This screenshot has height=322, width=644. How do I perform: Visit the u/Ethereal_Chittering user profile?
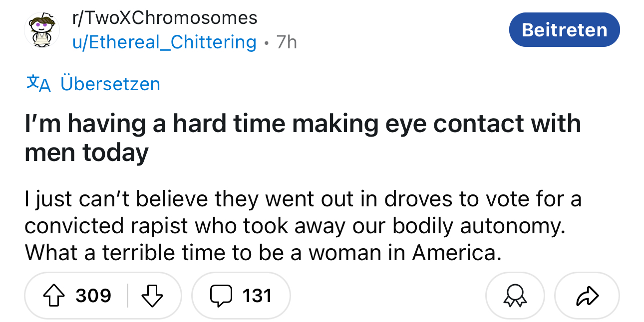click(x=164, y=42)
